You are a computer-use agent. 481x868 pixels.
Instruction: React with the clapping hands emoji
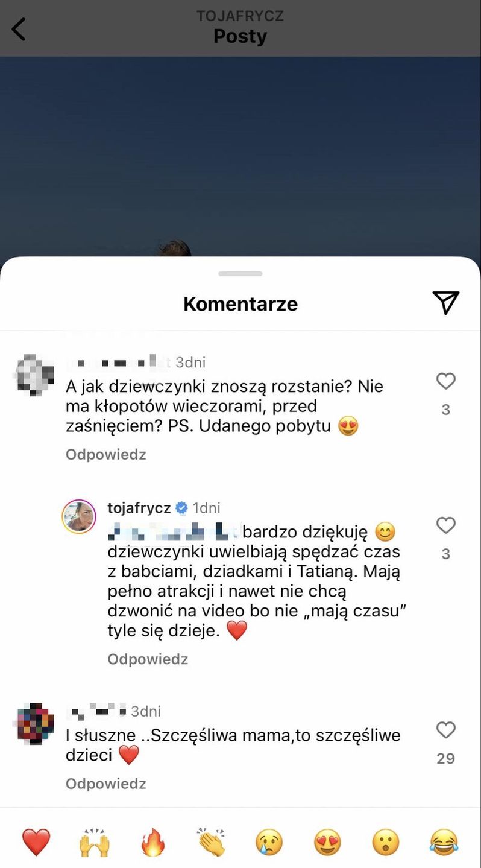(x=211, y=842)
